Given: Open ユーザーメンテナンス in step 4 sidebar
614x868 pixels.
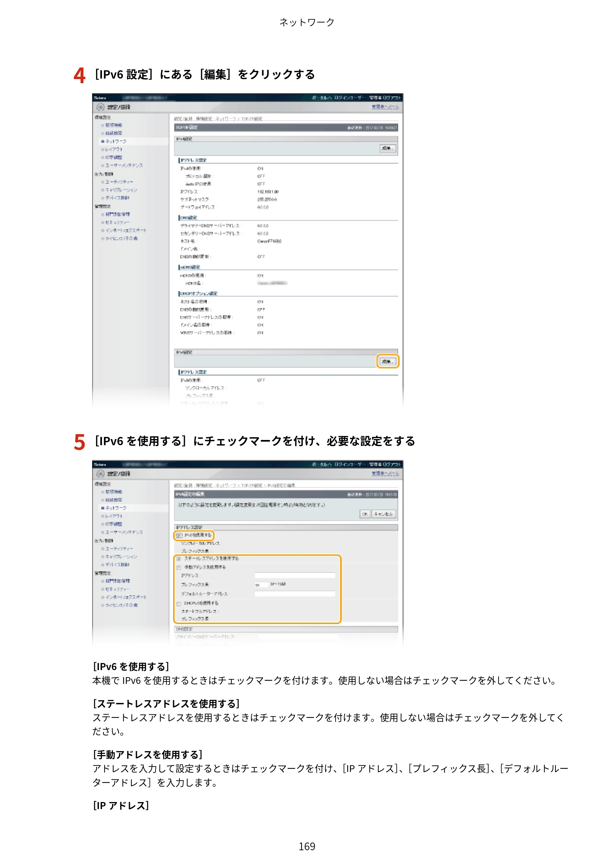Looking at the screenshot, I should click(124, 166).
